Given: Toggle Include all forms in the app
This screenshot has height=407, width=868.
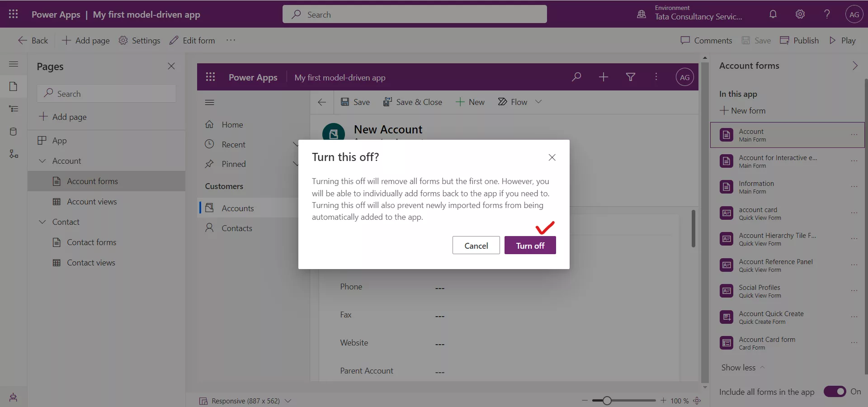Looking at the screenshot, I should [x=835, y=392].
